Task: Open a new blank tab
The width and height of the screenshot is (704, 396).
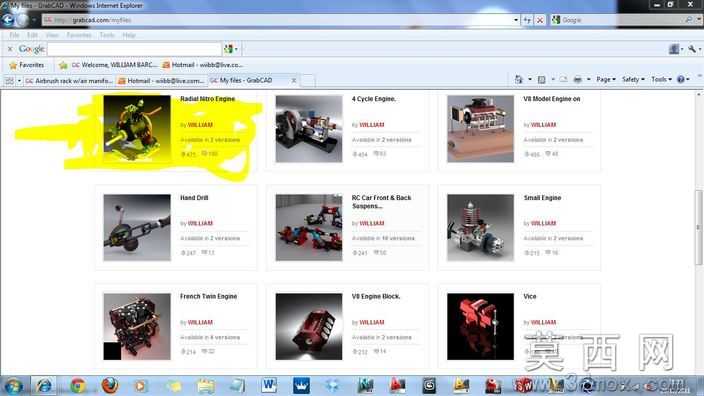Action: pyautogui.click(x=308, y=81)
